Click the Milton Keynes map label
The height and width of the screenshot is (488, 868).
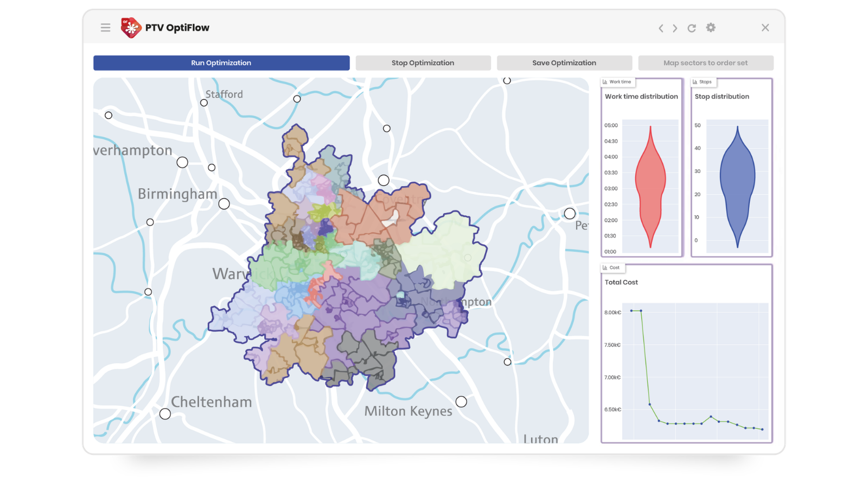[408, 412]
